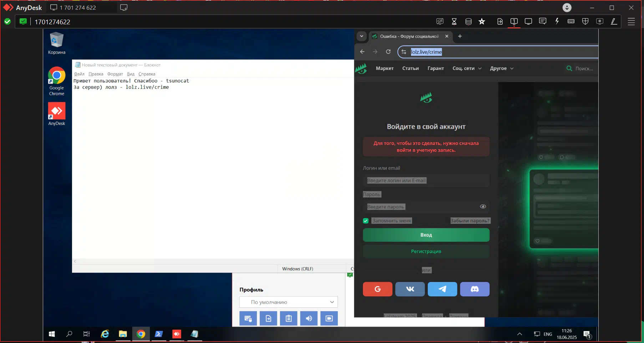
Task: Open the 'Формат' menu in Notepad
Action: [x=115, y=74]
